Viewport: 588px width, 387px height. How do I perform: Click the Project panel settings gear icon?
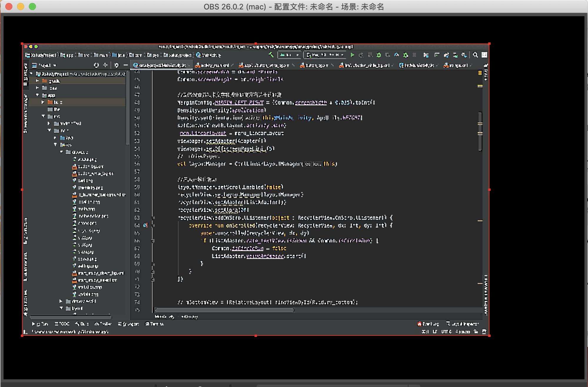pyautogui.click(x=116, y=65)
